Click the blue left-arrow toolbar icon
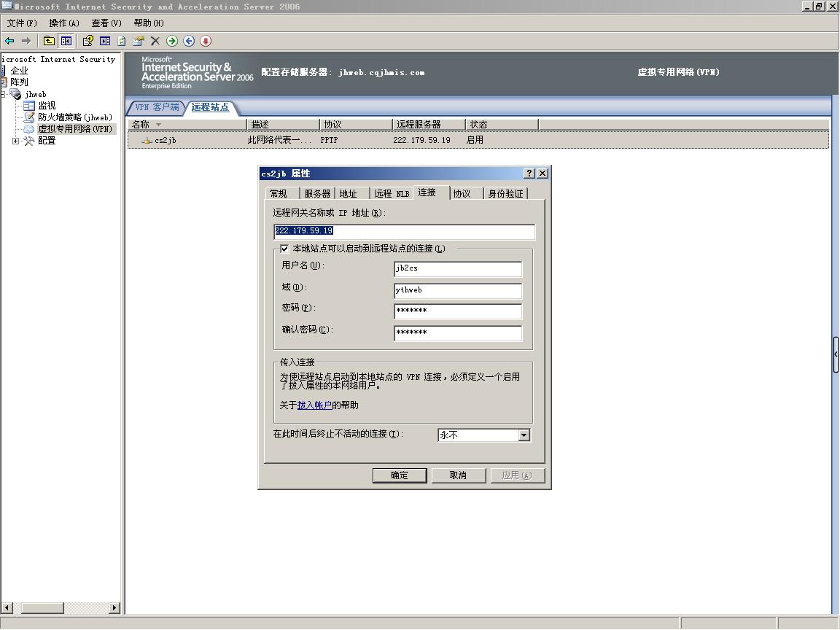Image resolution: width=840 pixels, height=630 pixels. [189, 41]
